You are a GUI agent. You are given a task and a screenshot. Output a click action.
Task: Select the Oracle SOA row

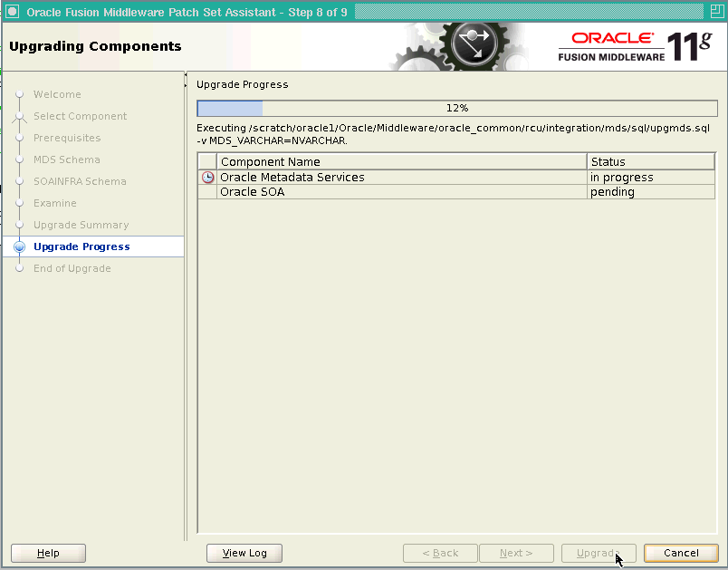pyautogui.click(x=456, y=192)
